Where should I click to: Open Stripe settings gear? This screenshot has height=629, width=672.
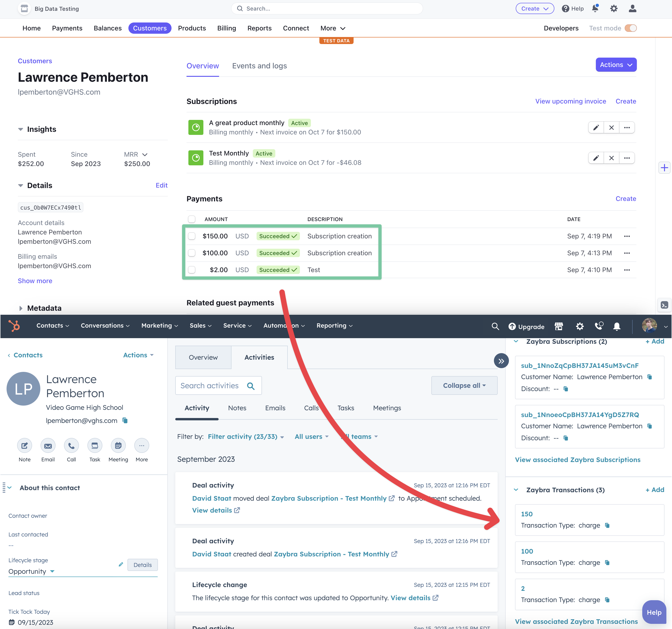pyautogui.click(x=614, y=8)
